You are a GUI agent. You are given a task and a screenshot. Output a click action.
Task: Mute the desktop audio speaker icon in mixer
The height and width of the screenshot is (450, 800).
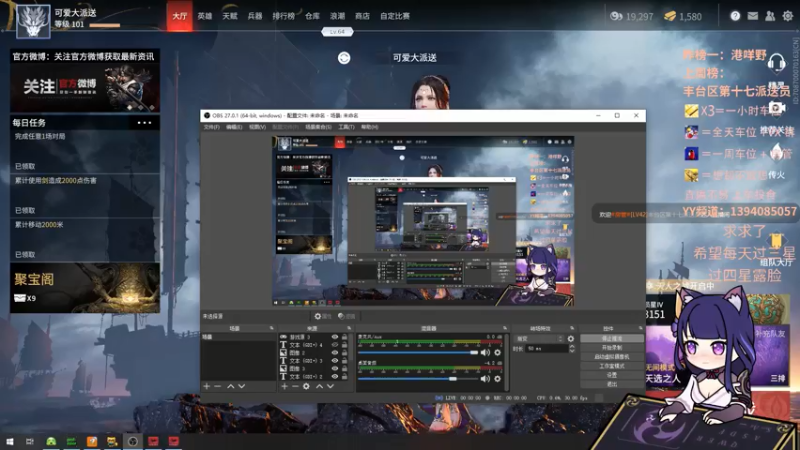pyautogui.click(x=485, y=379)
